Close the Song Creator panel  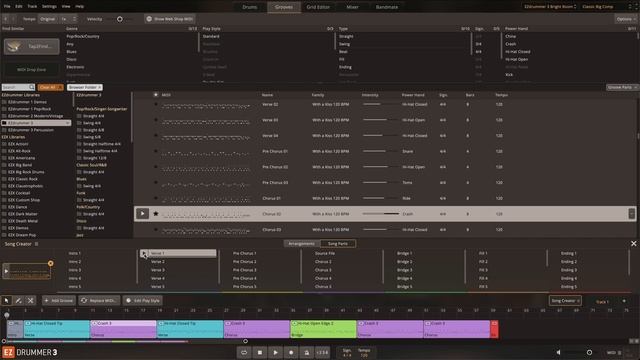(x=633, y=244)
